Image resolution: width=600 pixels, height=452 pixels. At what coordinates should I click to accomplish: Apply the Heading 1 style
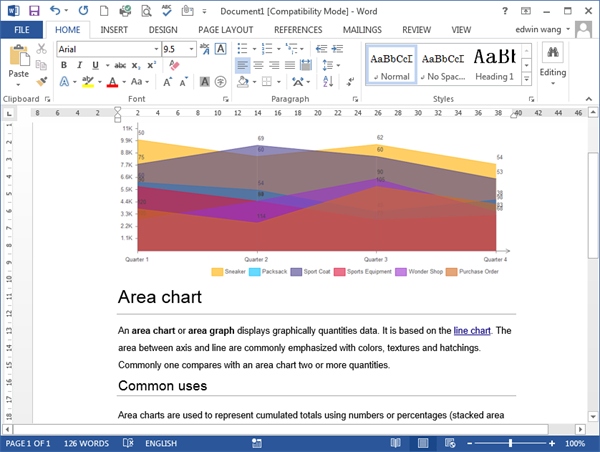point(494,62)
